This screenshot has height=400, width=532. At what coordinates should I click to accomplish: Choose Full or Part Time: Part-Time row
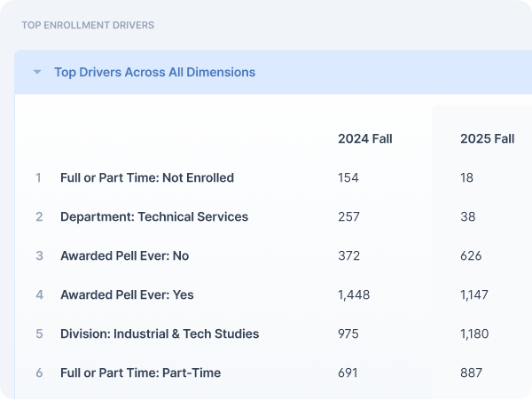point(140,373)
